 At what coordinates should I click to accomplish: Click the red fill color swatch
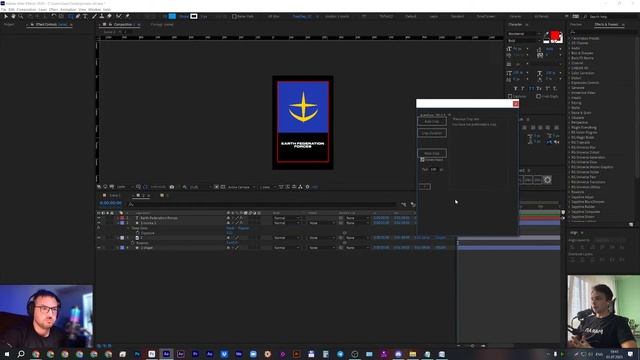556,36
